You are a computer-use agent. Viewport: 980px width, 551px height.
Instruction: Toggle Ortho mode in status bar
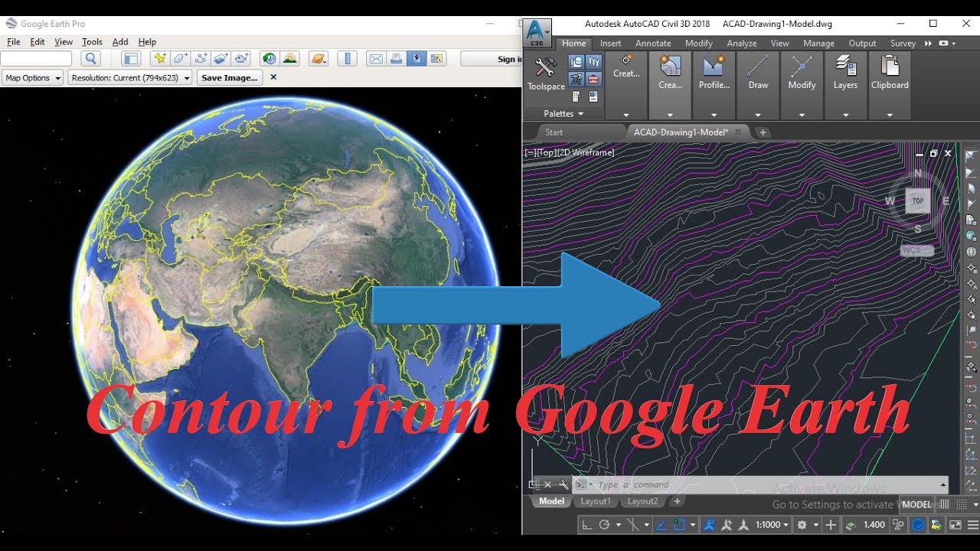(x=586, y=525)
